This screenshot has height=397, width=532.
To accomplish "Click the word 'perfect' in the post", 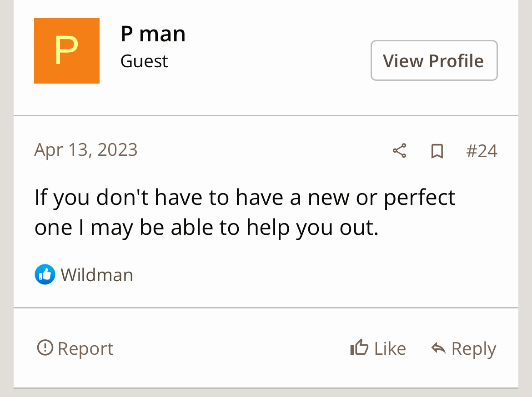I will click(x=419, y=197).
